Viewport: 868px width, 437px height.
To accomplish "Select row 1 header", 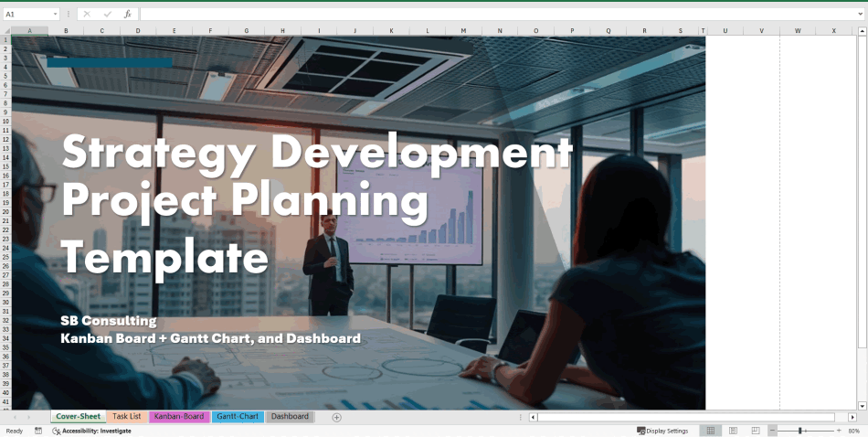I will coord(5,40).
